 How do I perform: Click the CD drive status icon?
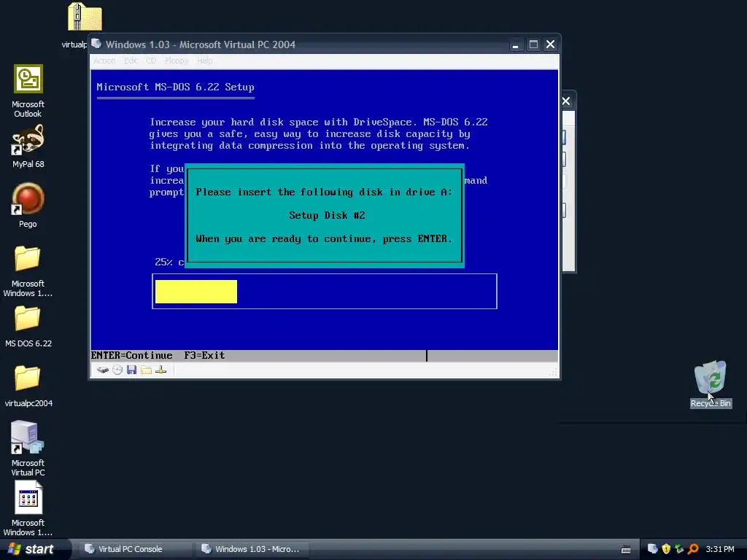click(117, 370)
